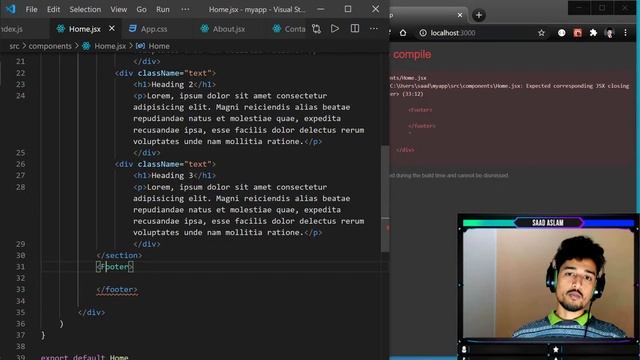Image resolution: width=640 pixels, height=360 pixels.
Task: Open the View menu
Action: click(118, 9)
